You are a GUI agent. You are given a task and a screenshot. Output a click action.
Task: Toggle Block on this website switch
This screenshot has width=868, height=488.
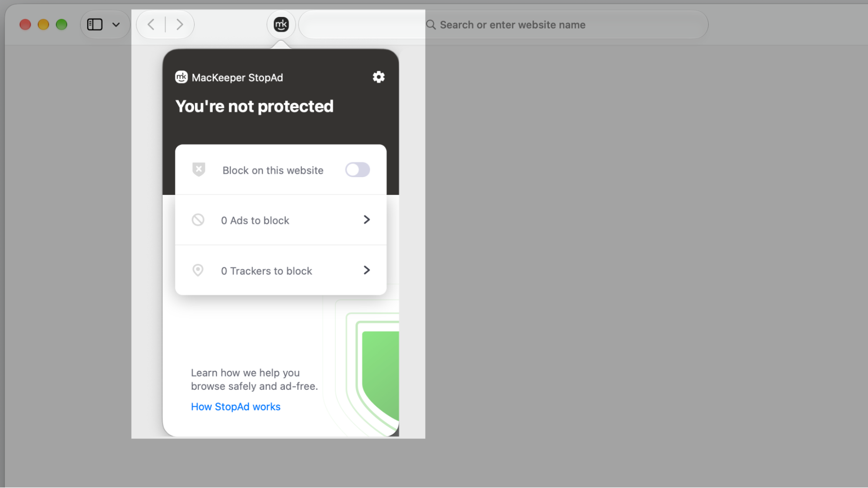point(357,170)
